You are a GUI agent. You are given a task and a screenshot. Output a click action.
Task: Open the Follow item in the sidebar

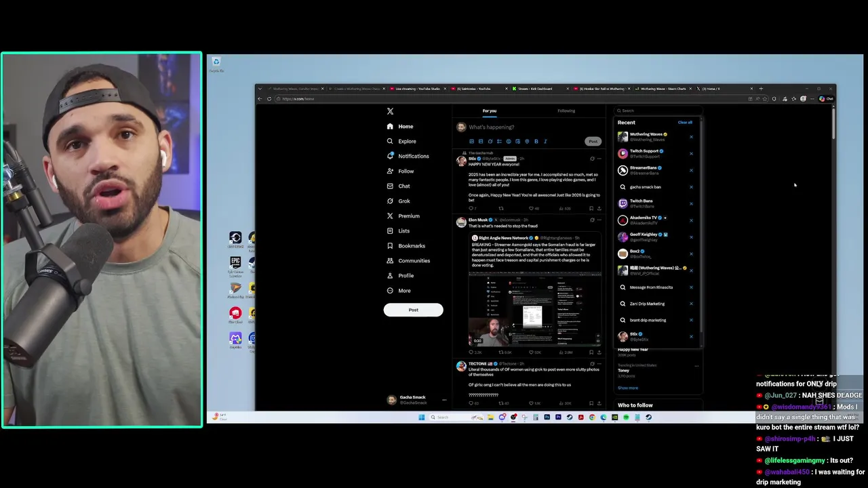[x=400, y=171]
